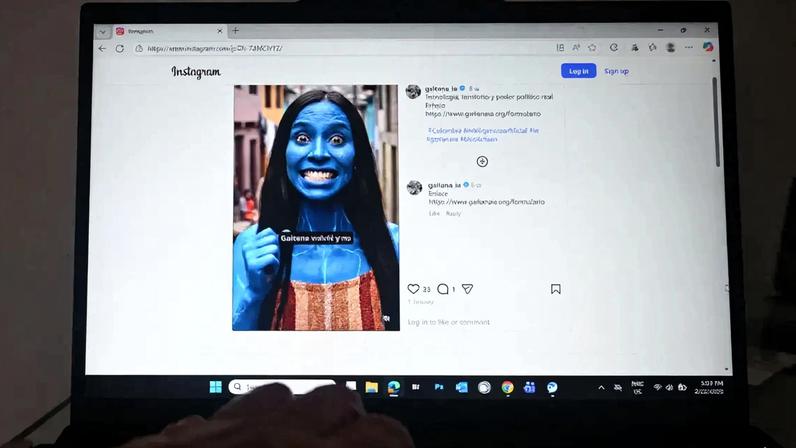The width and height of the screenshot is (796, 448).
Task: Click the blue Log in button
Action: coord(578,71)
